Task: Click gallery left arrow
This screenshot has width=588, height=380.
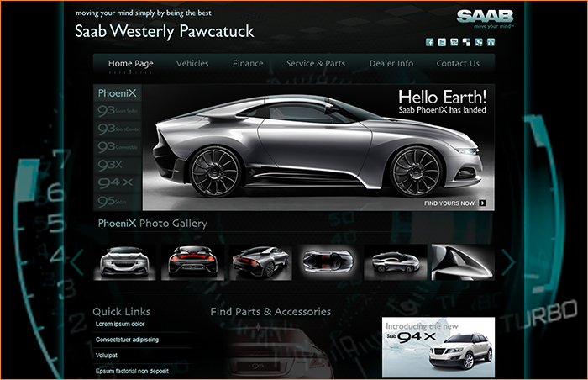Action: tap(76, 262)
